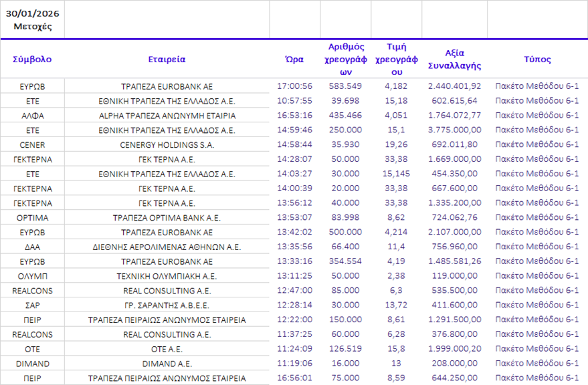Click the Αριθμός χρεογράφων header
Viewport: 588px width, 385px height.
346,59
